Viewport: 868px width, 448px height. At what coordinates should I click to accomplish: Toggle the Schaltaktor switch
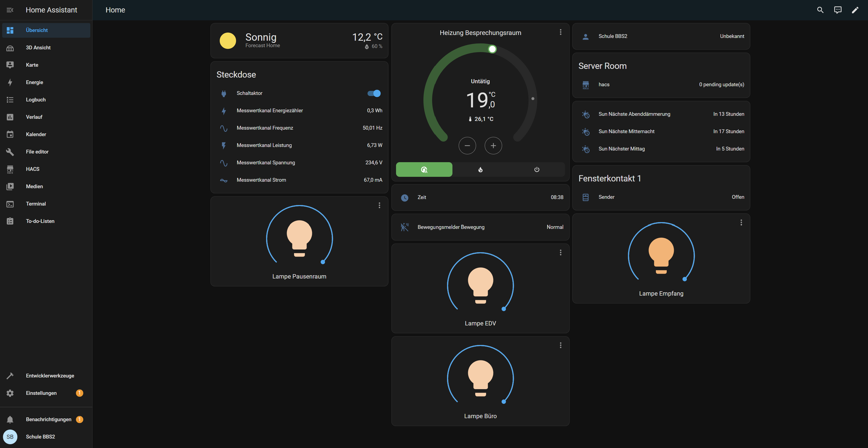pos(374,93)
